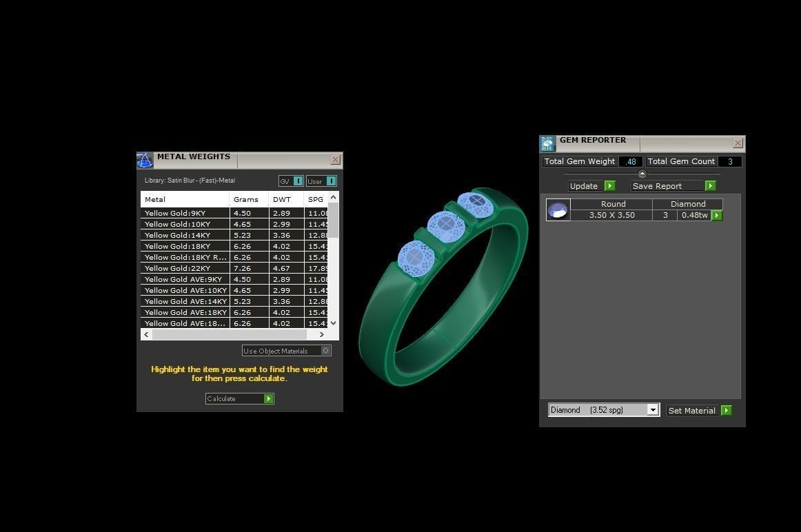Toggle the User library switch
801x532 pixels.
point(331,181)
